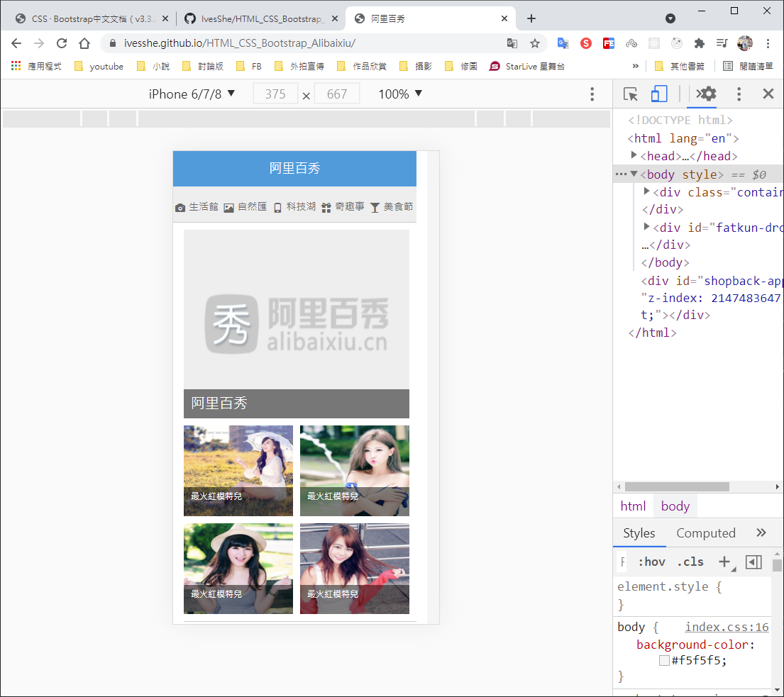Viewport: 784px width, 697px height.
Task: Click the #f5f5f5 background color swatch
Action: [664, 661]
